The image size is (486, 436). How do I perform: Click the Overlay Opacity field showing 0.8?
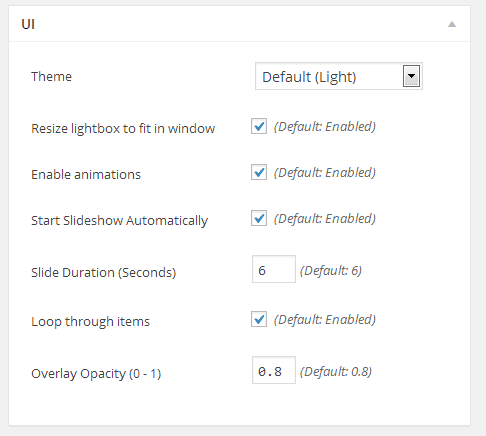point(274,370)
